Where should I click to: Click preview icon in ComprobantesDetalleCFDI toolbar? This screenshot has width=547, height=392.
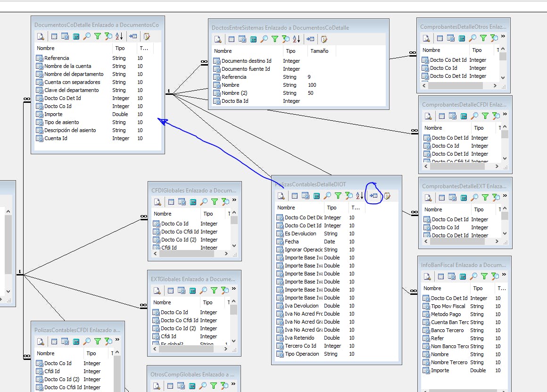(428, 116)
